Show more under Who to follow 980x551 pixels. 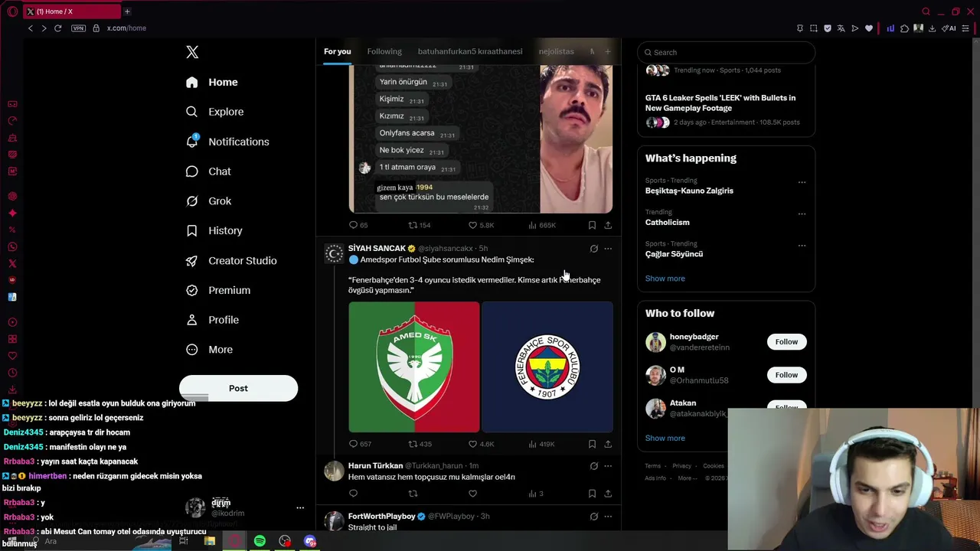(665, 439)
